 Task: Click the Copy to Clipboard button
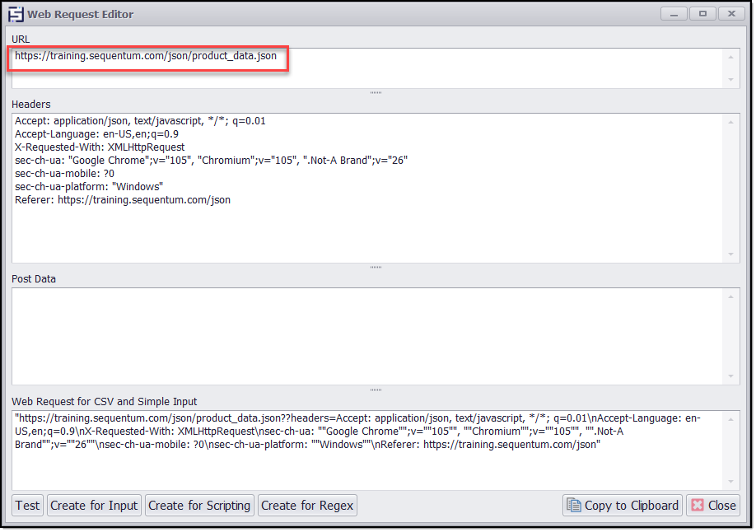tap(623, 505)
